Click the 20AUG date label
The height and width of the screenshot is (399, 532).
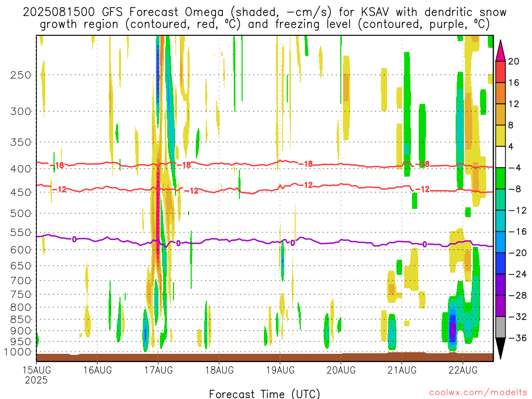pos(341,370)
